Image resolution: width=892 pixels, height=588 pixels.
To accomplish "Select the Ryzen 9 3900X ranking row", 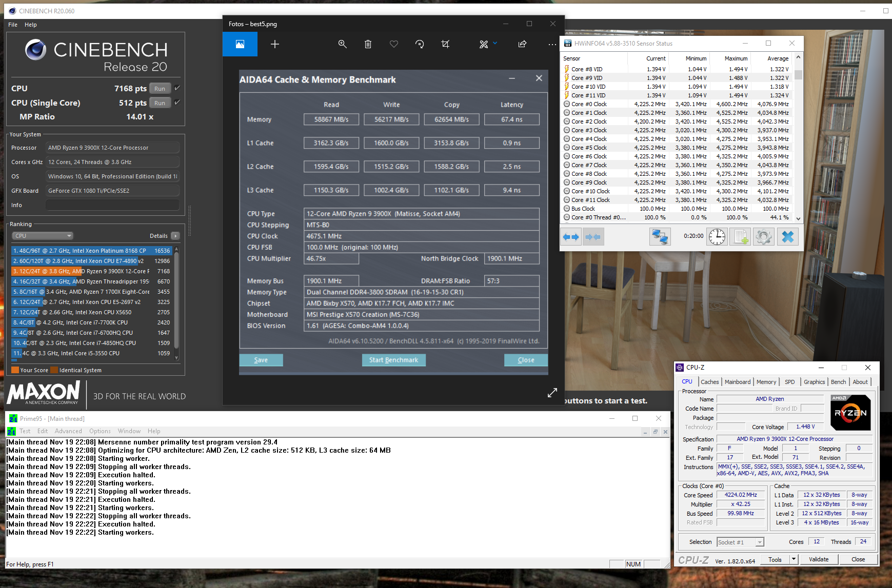I will pyautogui.click(x=91, y=271).
